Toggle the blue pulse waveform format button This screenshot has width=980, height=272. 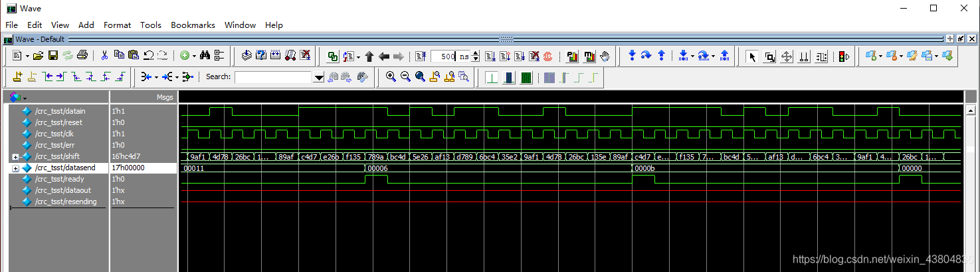point(509,77)
